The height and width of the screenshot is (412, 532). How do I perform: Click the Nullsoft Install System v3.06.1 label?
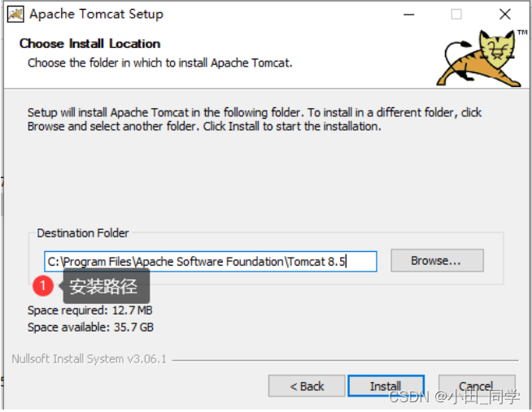point(89,359)
